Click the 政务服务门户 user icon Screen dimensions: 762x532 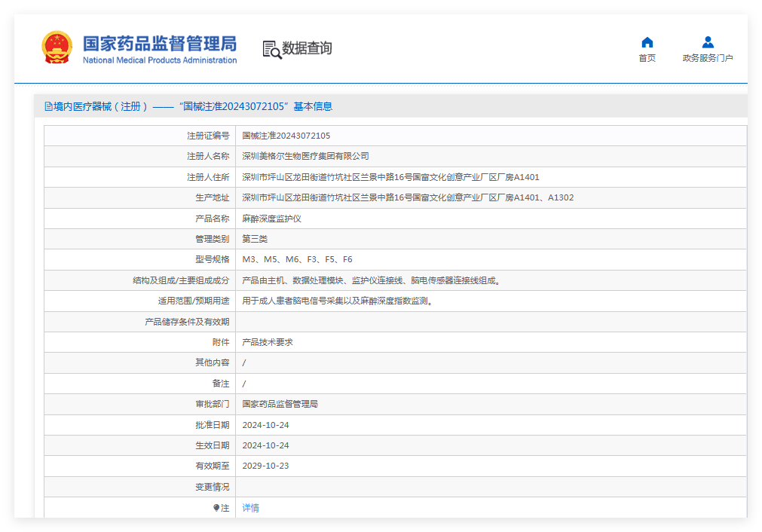[x=708, y=42]
